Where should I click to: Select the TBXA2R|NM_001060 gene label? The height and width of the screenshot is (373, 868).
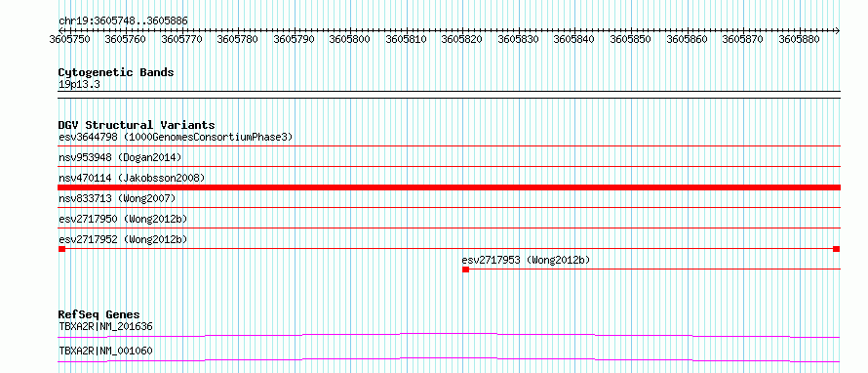pyautogui.click(x=105, y=351)
